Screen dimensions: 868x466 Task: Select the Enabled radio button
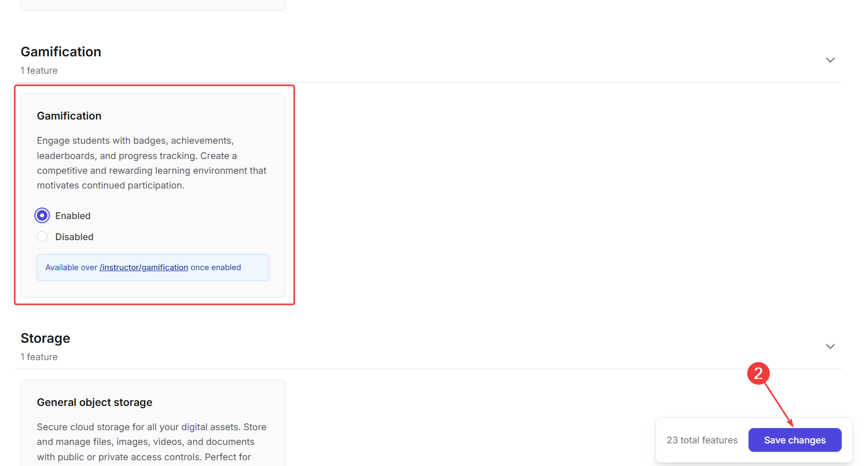point(42,216)
